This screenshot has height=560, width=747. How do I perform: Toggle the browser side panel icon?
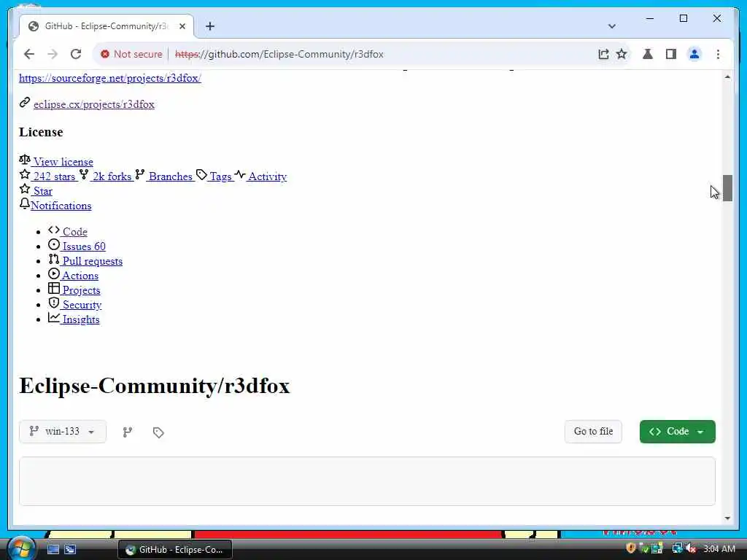tap(671, 54)
